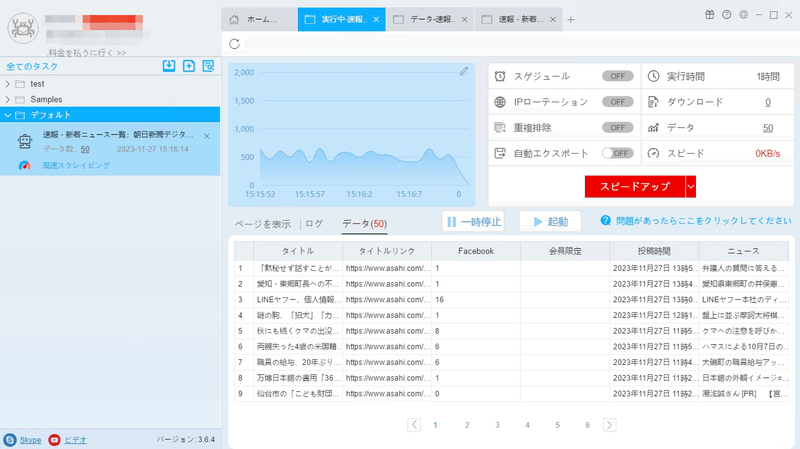Click the data chart icon
Viewport: 800px width, 449px height.
[x=653, y=128]
